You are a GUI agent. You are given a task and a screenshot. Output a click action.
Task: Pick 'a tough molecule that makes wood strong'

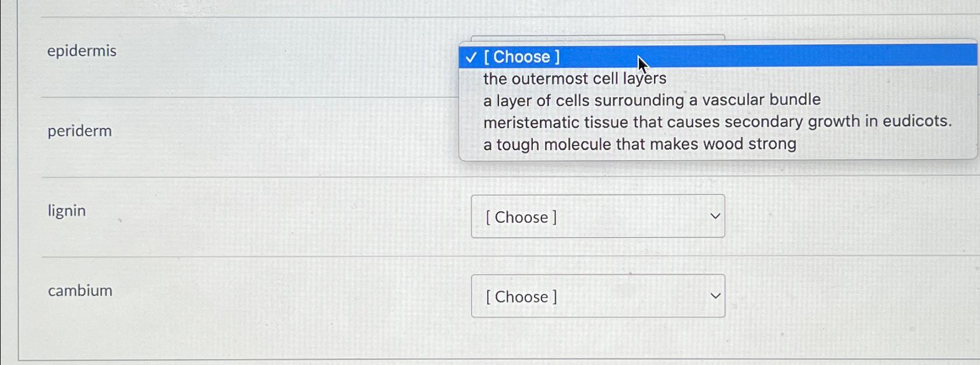(x=640, y=144)
